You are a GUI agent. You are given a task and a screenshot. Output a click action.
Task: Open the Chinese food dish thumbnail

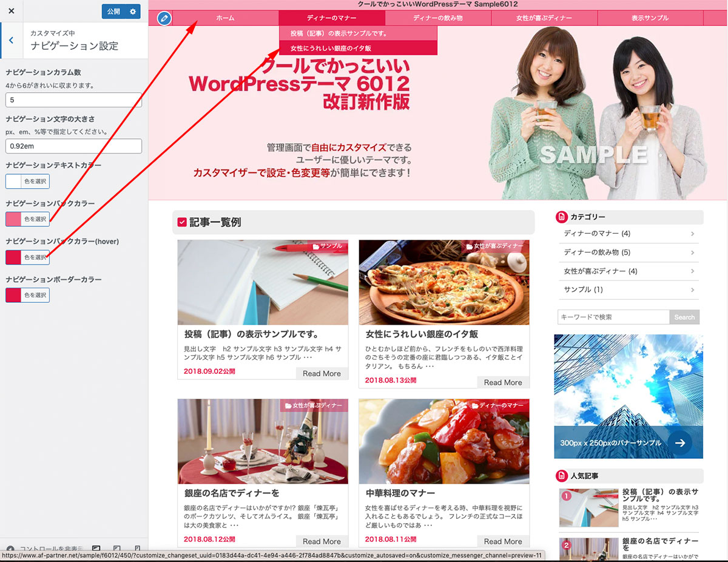[x=444, y=441]
